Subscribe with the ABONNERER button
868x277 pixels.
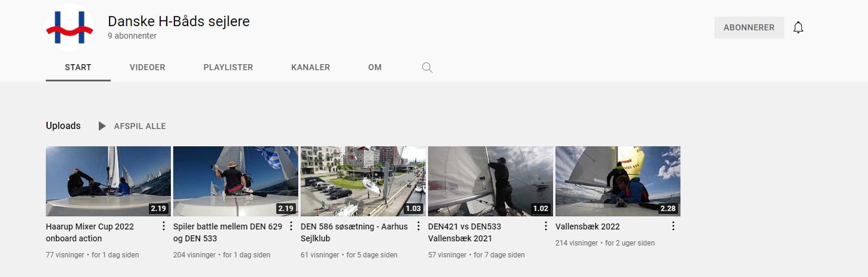[x=749, y=27]
